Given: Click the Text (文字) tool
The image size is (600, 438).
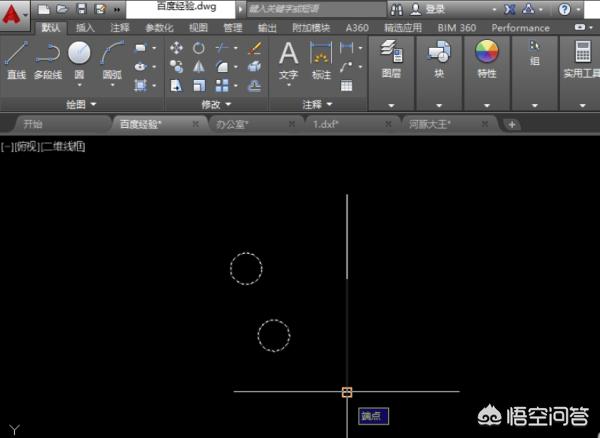Looking at the screenshot, I should (x=288, y=58).
